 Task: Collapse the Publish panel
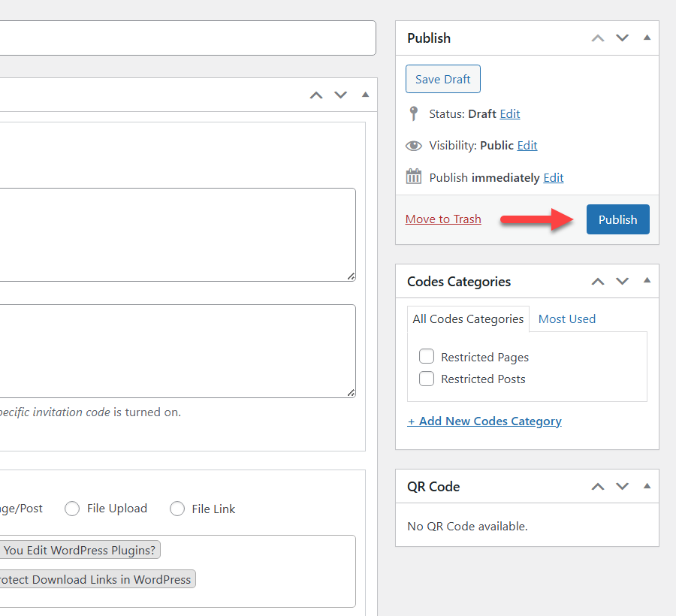[x=647, y=38]
